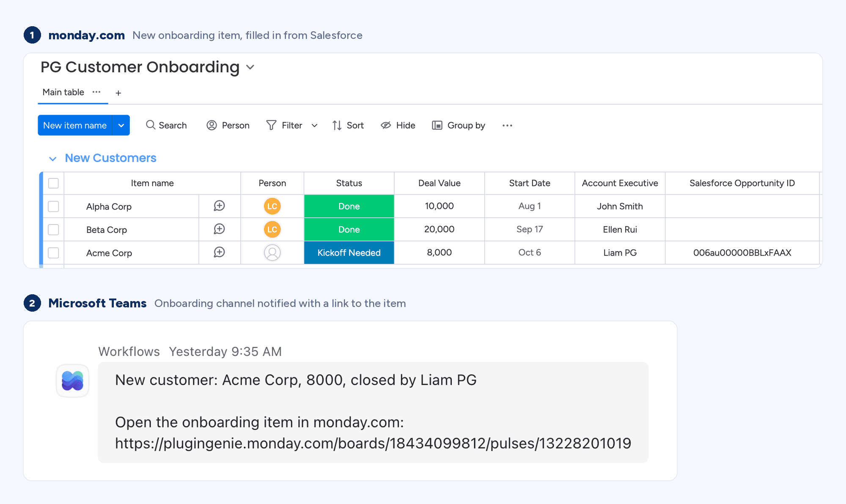Click the Deal Value column header

point(439,183)
